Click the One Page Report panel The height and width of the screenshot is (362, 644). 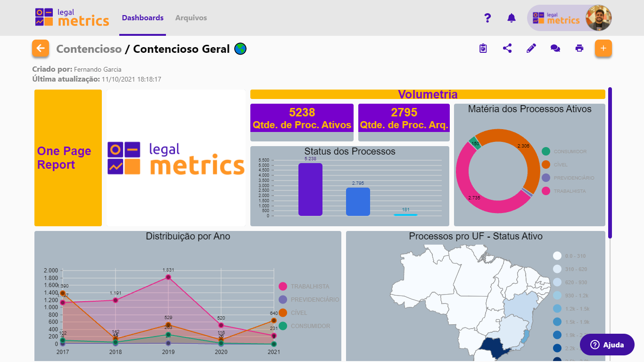pos(68,158)
